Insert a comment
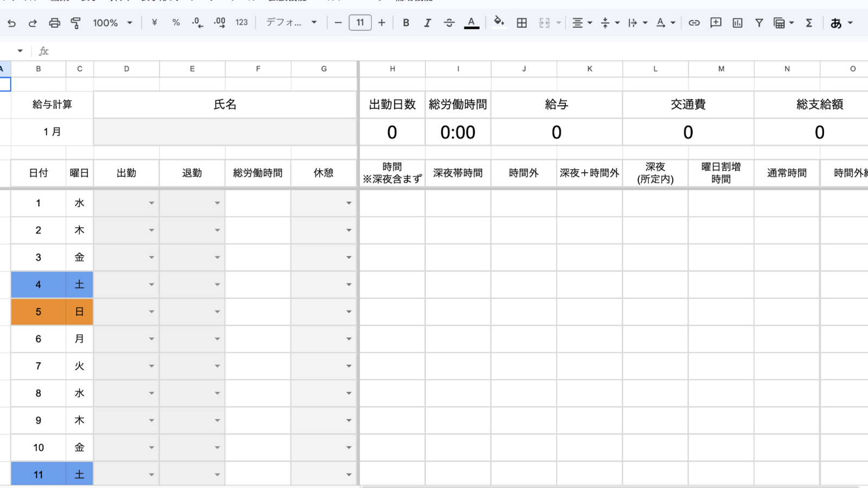 (x=716, y=23)
